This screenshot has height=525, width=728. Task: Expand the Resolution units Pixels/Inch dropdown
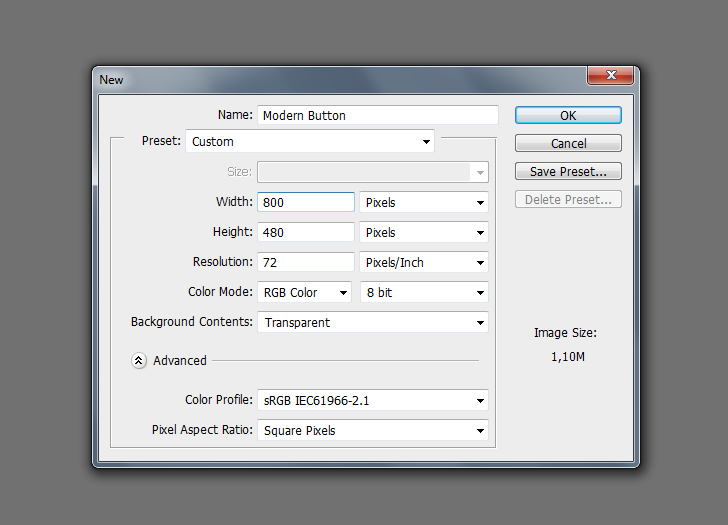(x=423, y=263)
